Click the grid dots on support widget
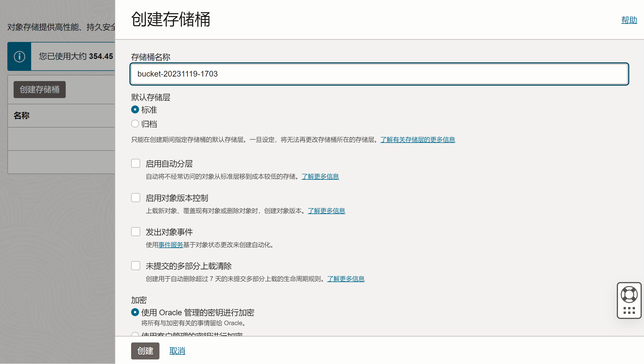This screenshot has width=644, height=364. [x=629, y=310]
